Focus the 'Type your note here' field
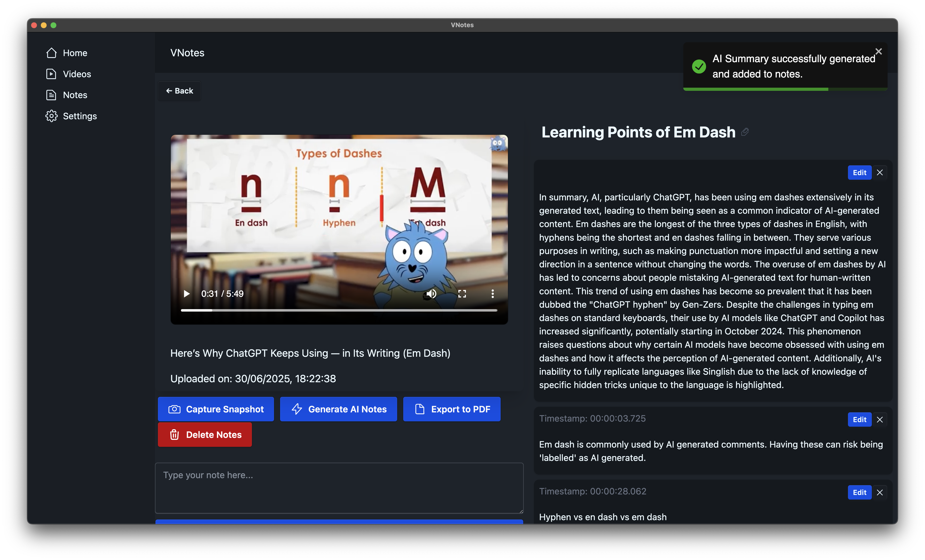 pyautogui.click(x=339, y=488)
